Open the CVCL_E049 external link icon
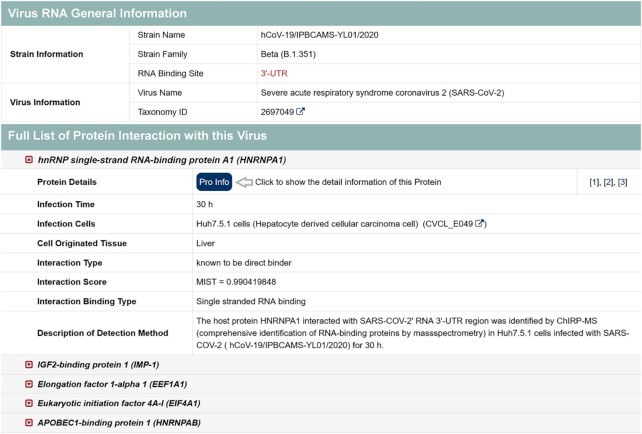 [x=479, y=223]
